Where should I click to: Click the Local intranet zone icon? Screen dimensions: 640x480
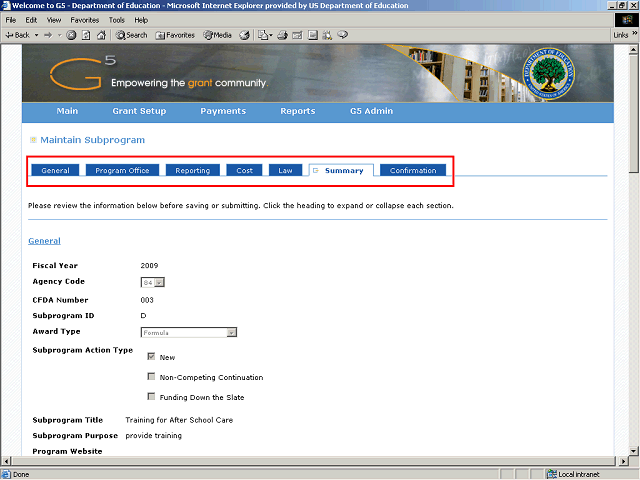pyautogui.click(x=552, y=474)
